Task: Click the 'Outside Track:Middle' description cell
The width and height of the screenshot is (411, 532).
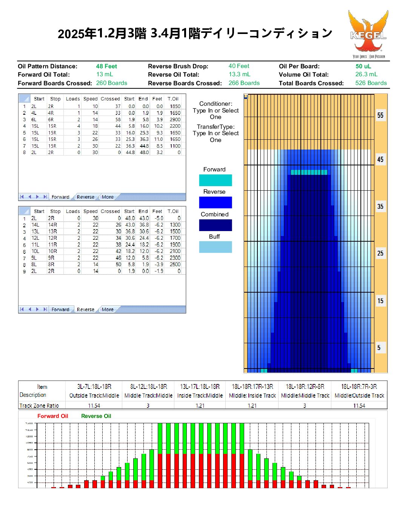Action: [x=94, y=396]
